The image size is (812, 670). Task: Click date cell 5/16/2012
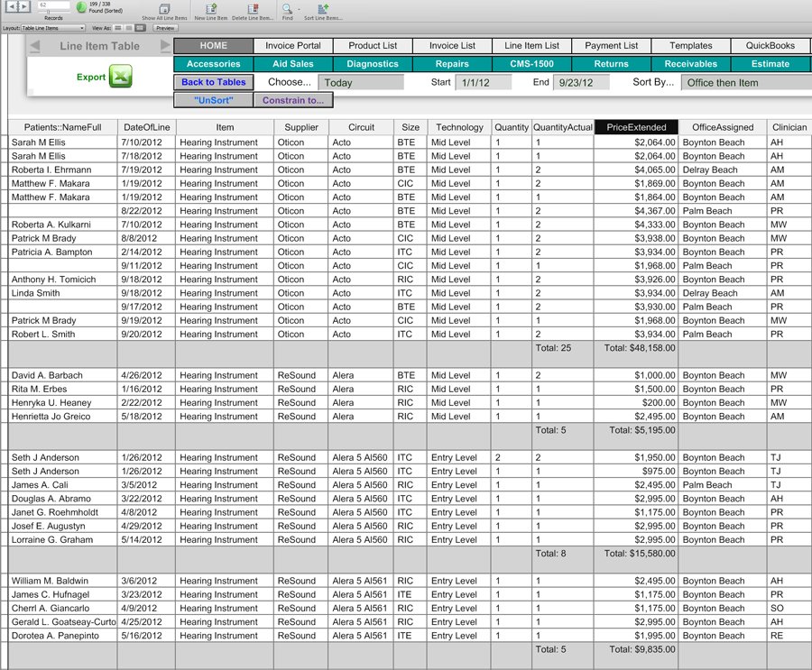click(146, 636)
